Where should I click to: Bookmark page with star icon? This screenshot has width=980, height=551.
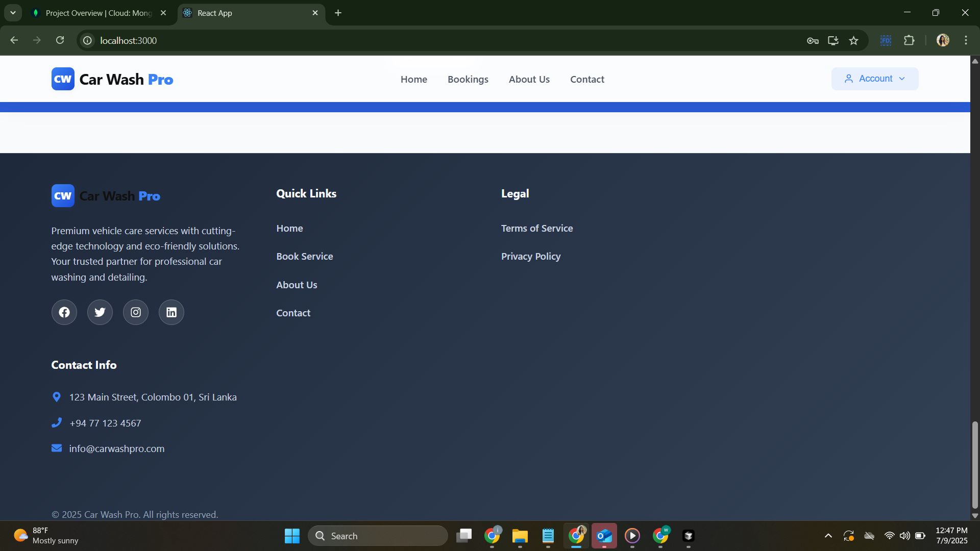coord(854,41)
